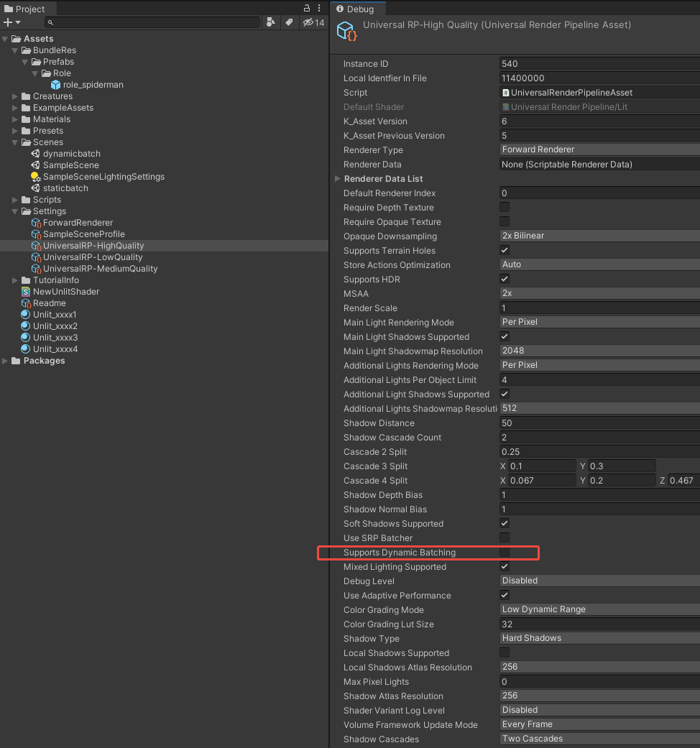Open the Opaque Downsampling dropdown

click(x=599, y=236)
